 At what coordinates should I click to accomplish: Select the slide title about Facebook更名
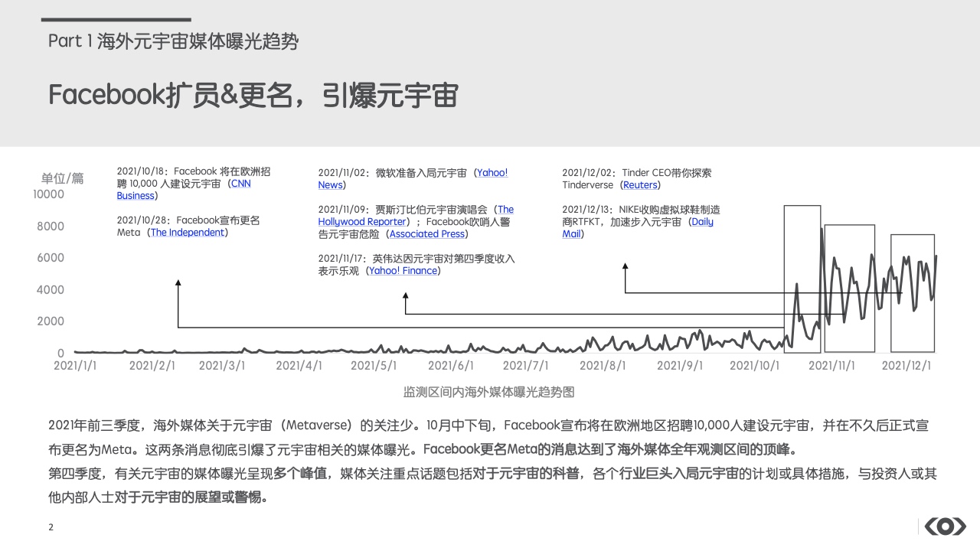pos(253,96)
